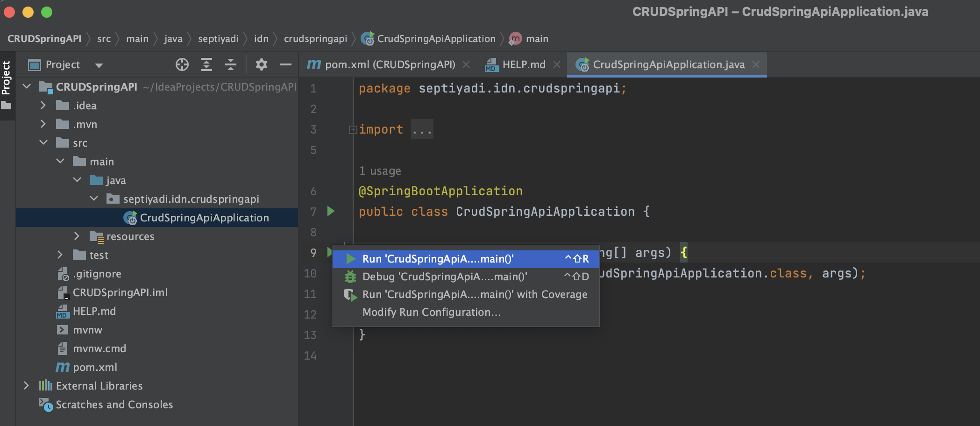The width and height of the screenshot is (980, 426).
Task: Expand the test folder
Action: pos(60,255)
